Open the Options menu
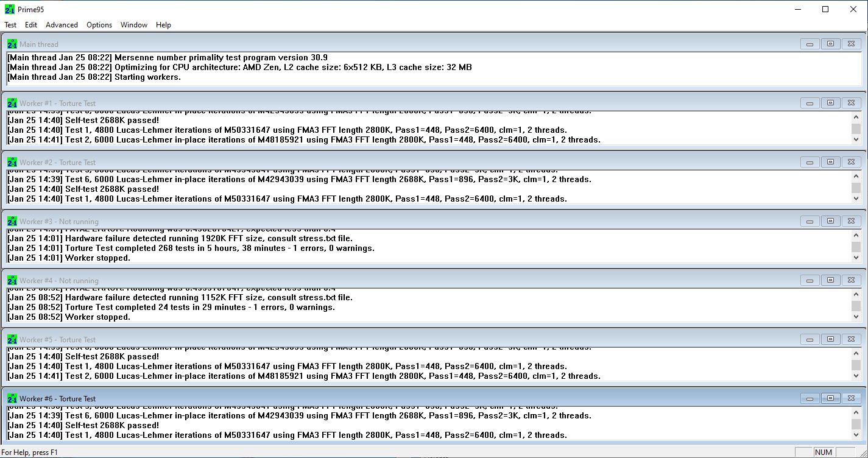Viewport: 868px width, 458px height. [x=99, y=25]
